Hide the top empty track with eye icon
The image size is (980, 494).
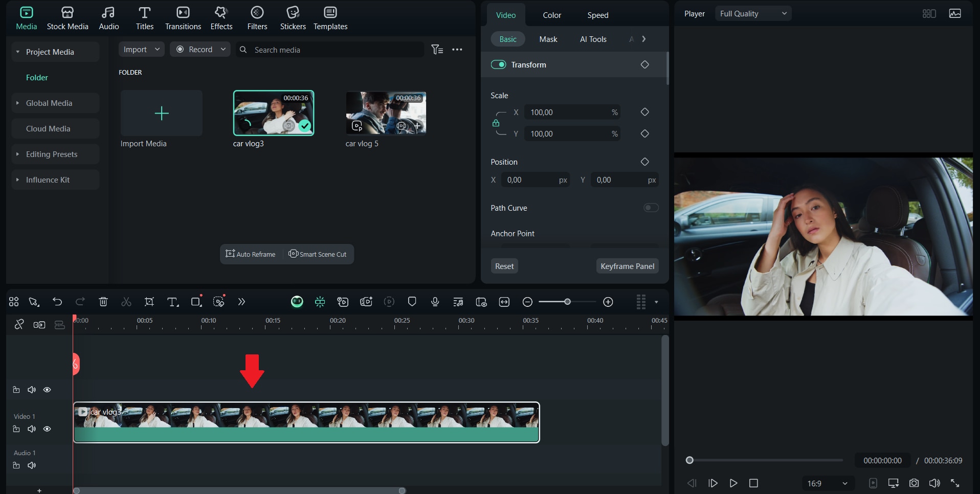47,390
